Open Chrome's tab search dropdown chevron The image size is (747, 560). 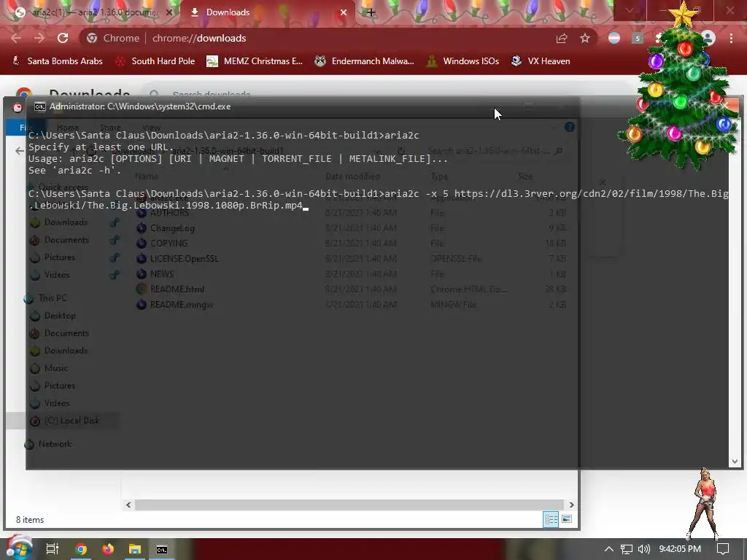coord(630,10)
